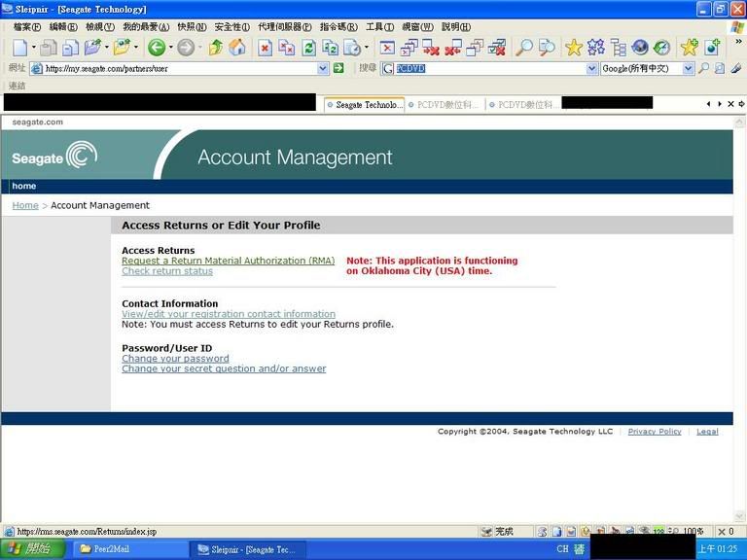Click the Seagate logo in header
This screenshot has width=747, height=560.
tap(54, 156)
